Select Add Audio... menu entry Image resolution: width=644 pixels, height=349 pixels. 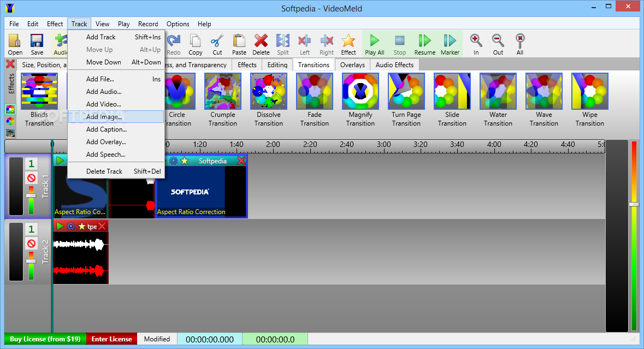(x=116, y=92)
